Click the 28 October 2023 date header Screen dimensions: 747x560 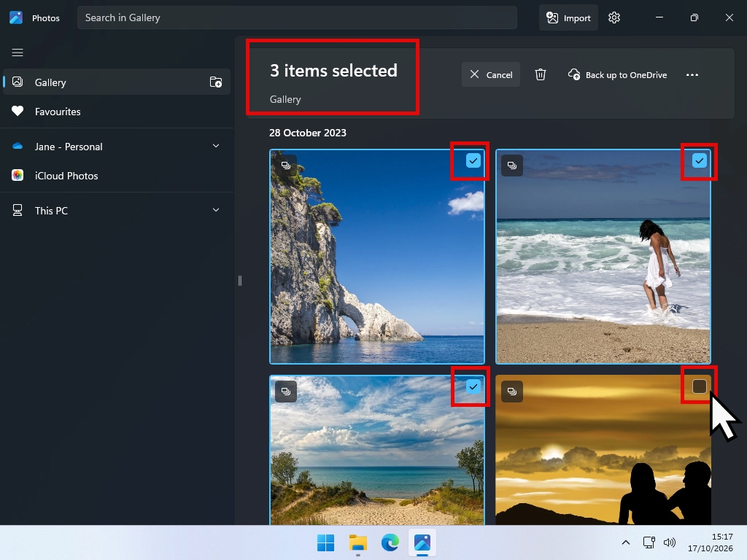308,133
